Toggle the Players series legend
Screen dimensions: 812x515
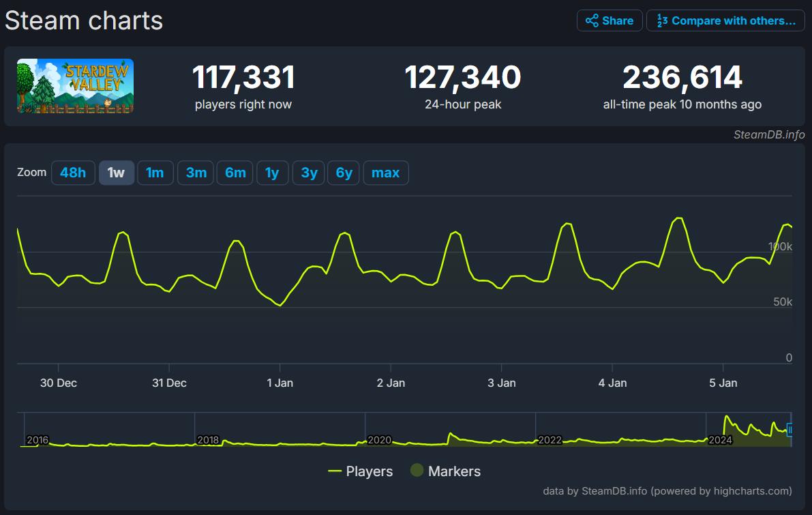point(361,471)
